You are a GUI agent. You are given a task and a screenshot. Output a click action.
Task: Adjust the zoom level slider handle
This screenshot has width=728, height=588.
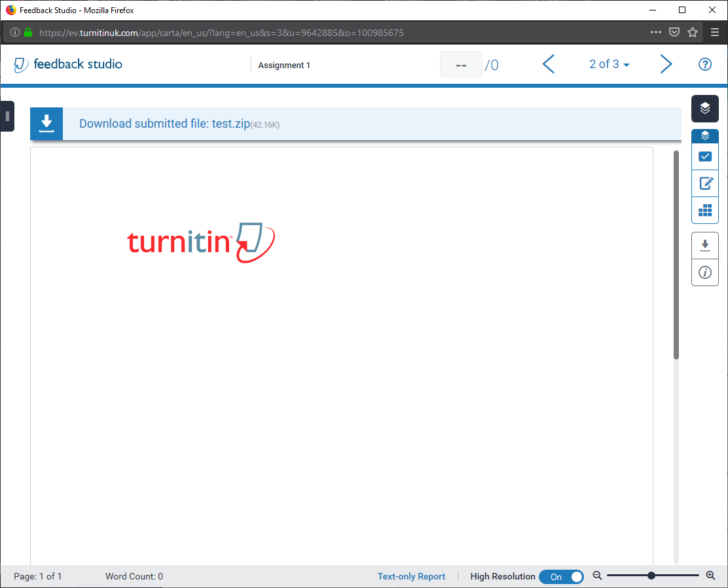651,576
